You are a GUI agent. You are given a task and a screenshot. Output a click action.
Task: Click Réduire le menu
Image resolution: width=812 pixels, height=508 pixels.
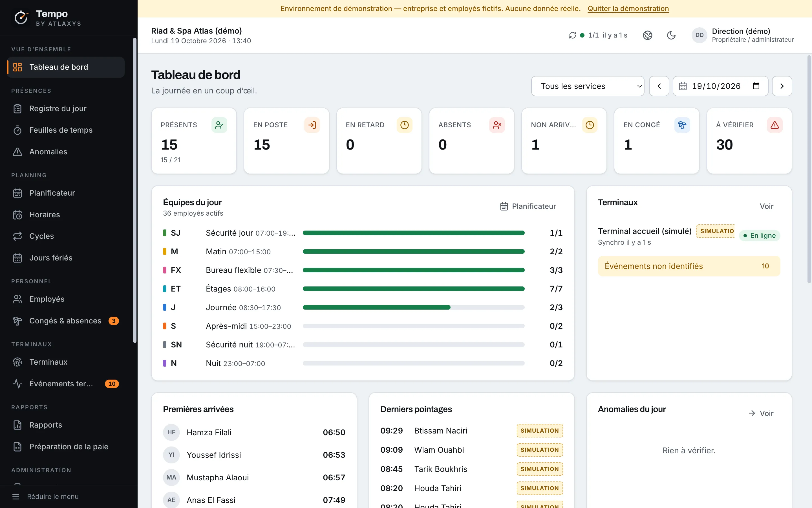[x=45, y=497]
